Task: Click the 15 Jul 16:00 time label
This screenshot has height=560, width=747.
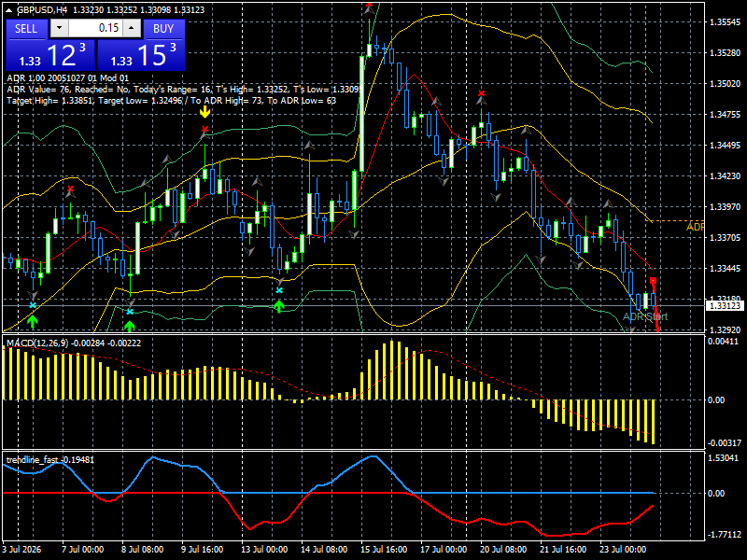Action: click(384, 549)
